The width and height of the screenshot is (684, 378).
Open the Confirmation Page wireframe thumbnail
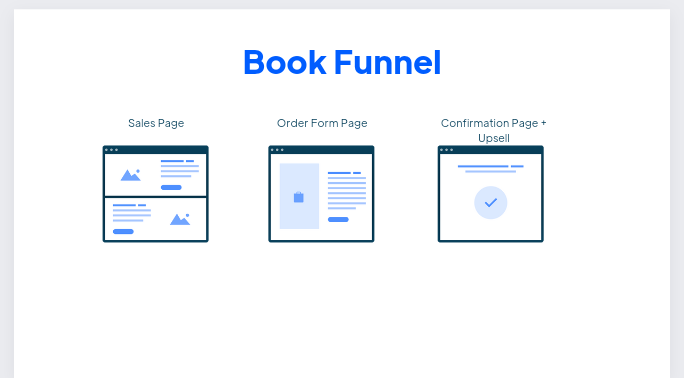click(x=491, y=194)
